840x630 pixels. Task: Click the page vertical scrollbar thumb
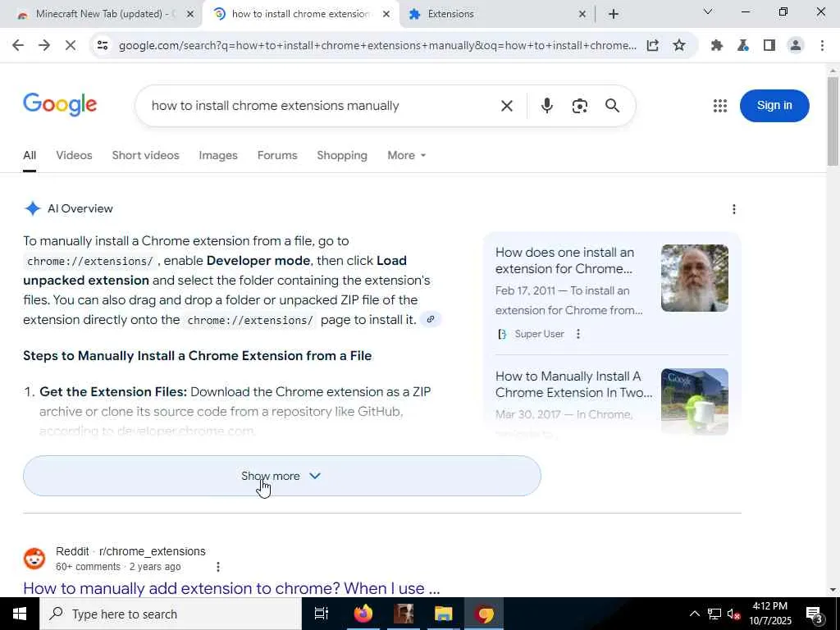(x=833, y=121)
